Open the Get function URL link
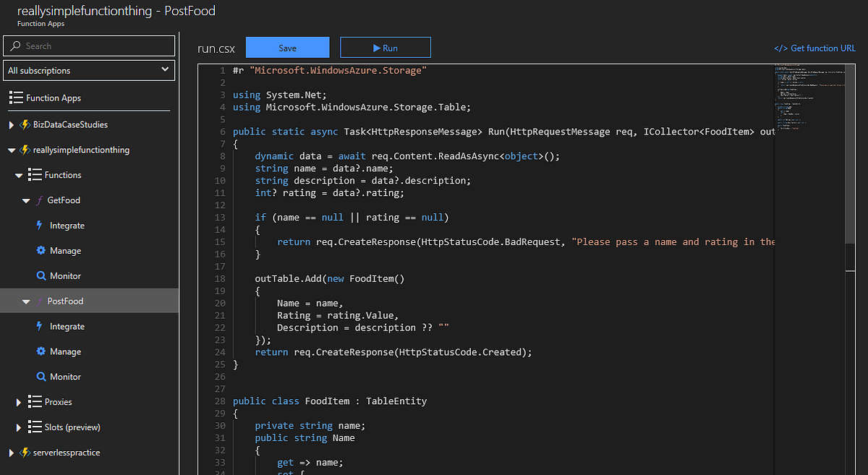This screenshot has height=475, width=868. pyautogui.click(x=814, y=48)
